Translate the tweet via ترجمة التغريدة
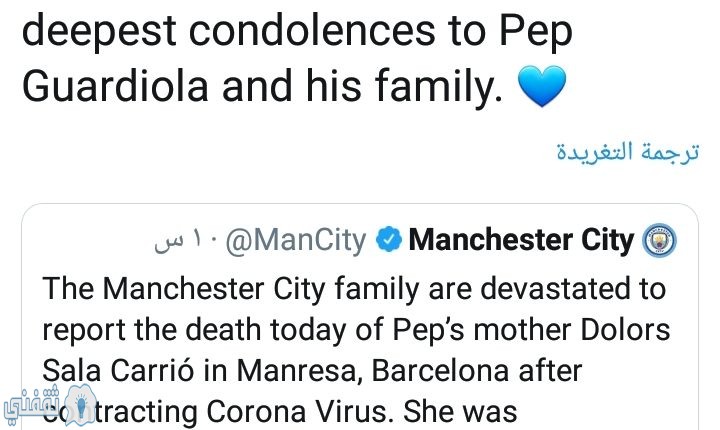Viewport: 720px width, 430px height. [x=628, y=151]
